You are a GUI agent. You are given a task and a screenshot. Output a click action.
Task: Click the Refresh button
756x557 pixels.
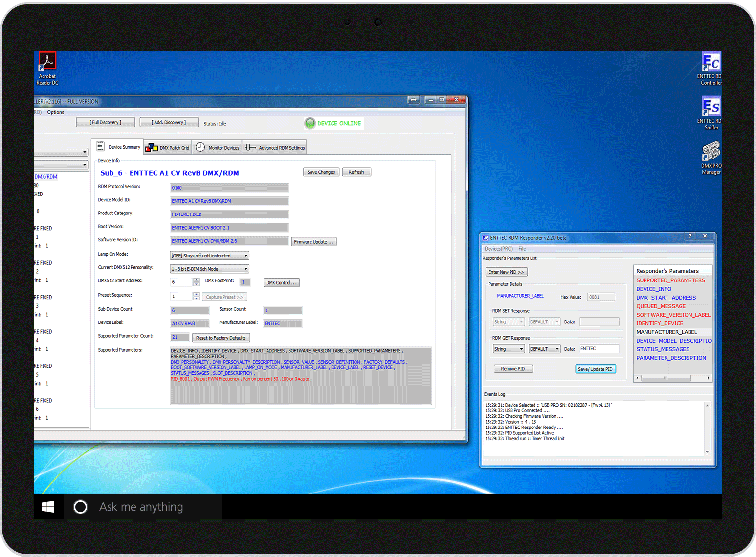point(356,172)
